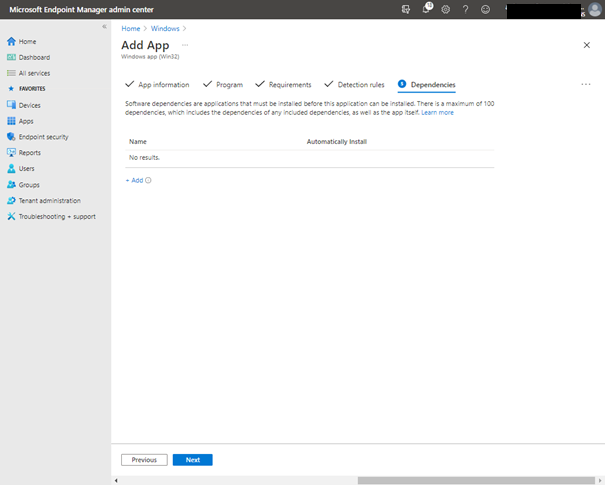Screen dimensions: 605x485
Task: Click the Windows breadcrumb link
Action: coord(165,29)
